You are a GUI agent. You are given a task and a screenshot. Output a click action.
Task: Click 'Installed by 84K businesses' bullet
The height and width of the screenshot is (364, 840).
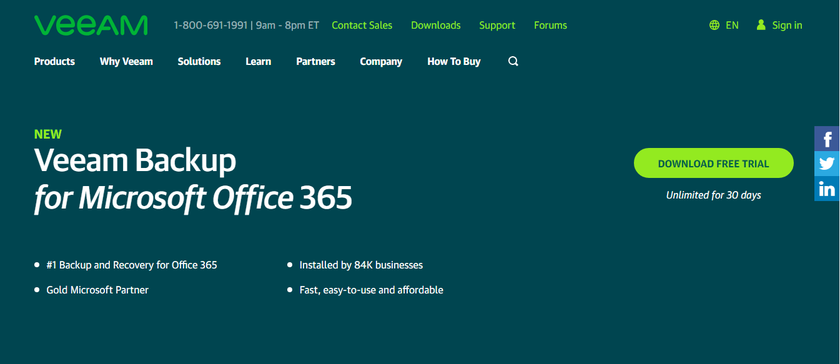(361, 265)
